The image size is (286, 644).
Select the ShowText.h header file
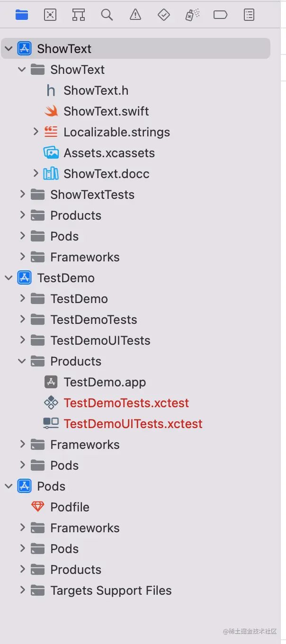point(96,90)
